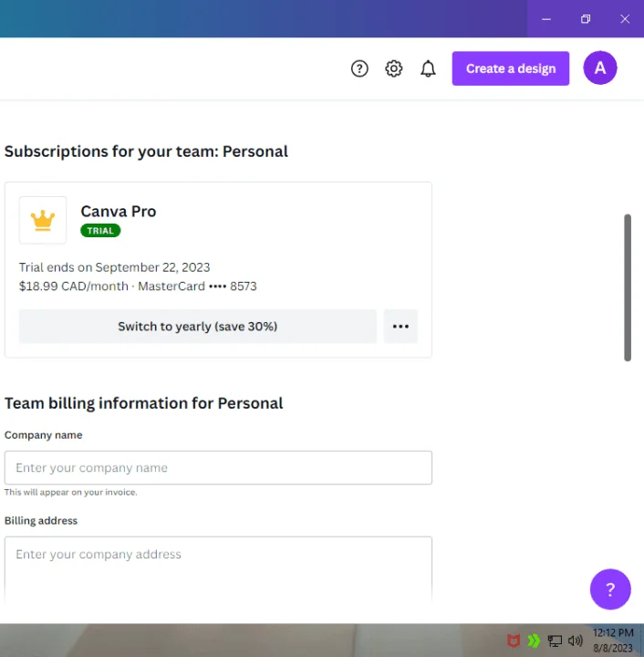
Task: Click 'Team billing information for Personal' heading
Action: click(x=143, y=403)
